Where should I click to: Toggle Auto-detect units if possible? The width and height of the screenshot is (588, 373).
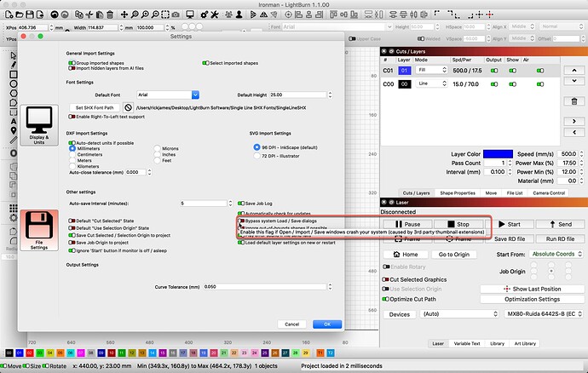tap(72, 143)
